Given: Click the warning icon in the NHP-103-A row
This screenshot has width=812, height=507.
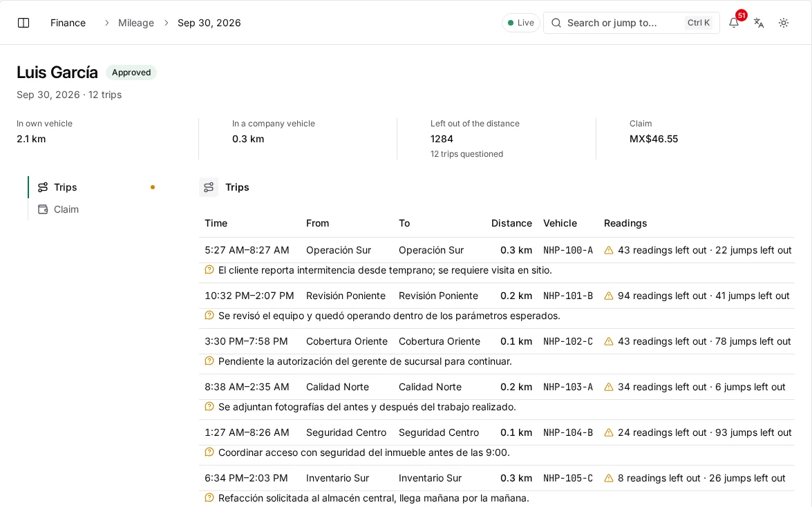Looking at the screenshot, I should 609,387.
